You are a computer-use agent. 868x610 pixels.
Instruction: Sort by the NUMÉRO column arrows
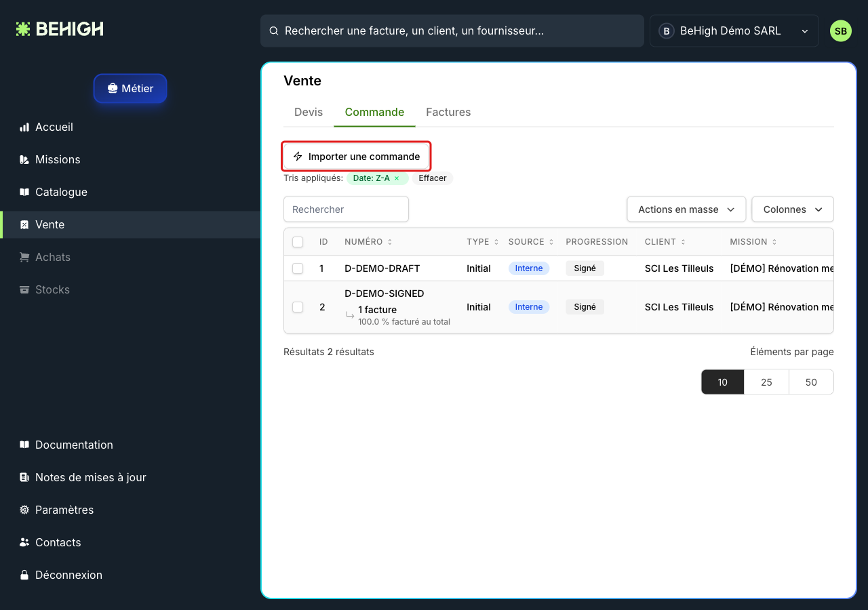390,242
